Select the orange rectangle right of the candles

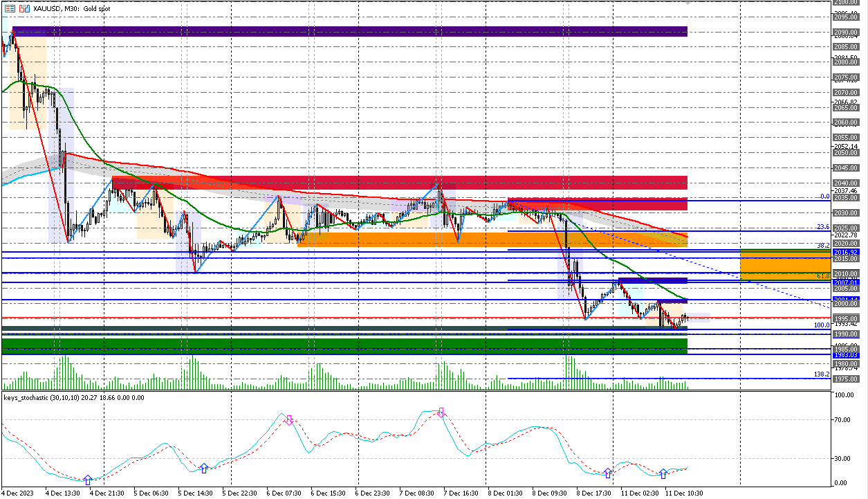coord(785,264)
